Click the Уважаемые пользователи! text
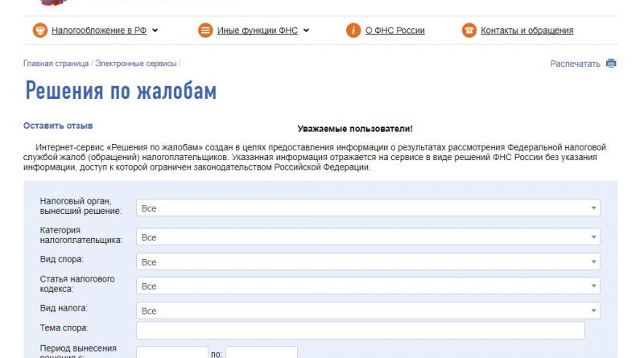Viewport: 644px width, 358px height. 355,129
